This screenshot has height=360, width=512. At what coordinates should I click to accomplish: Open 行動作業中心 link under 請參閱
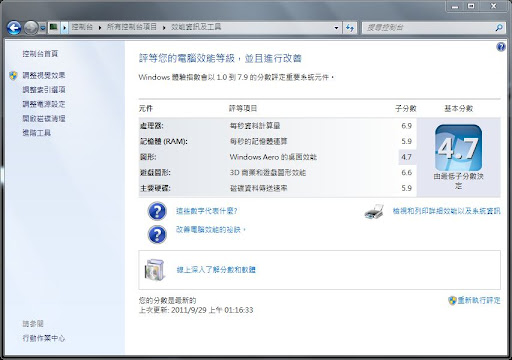44,338
